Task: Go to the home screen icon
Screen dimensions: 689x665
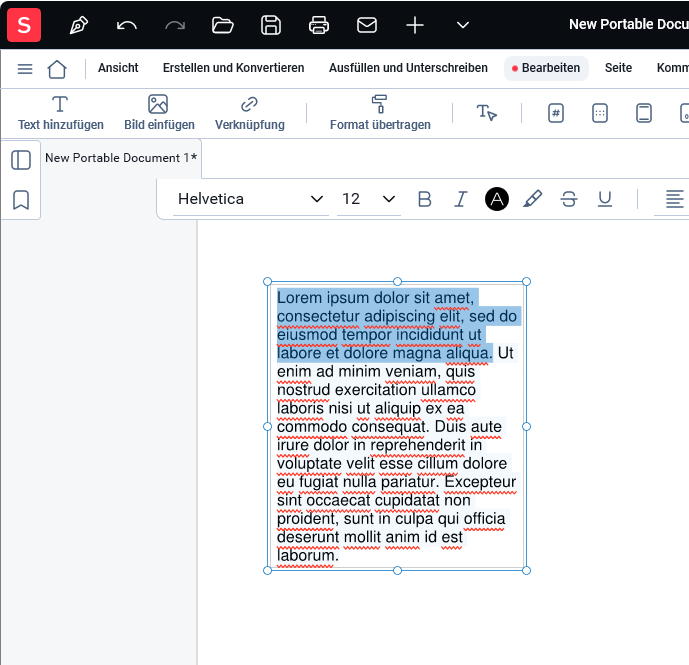Action: click(x=57, y=69)
